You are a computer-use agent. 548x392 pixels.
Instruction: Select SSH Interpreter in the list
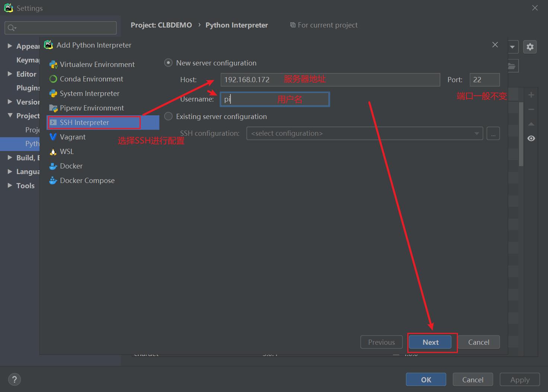(x=103, y=122)
